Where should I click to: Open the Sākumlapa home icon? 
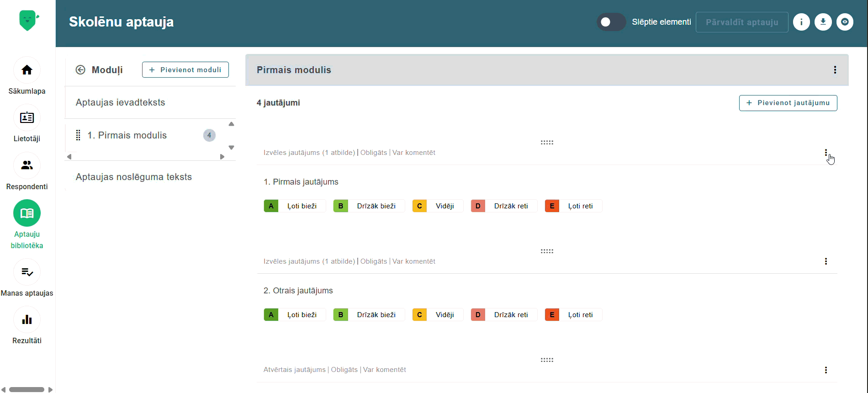point(27,70)
